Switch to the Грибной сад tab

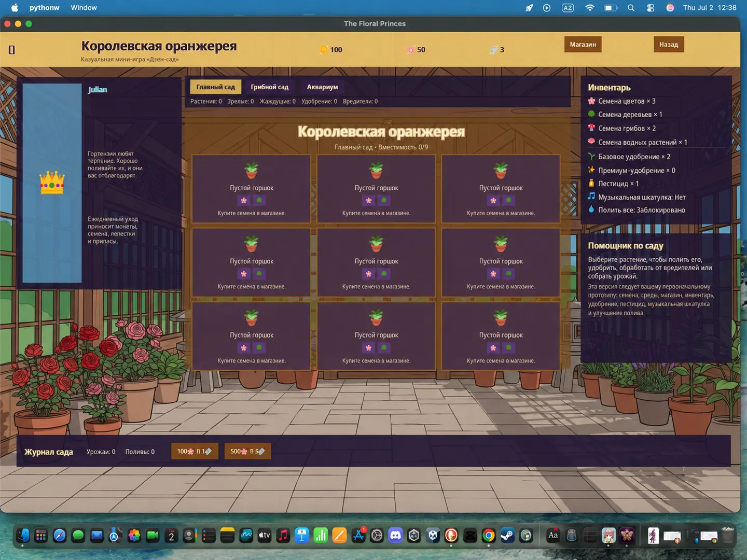(269, 87)
